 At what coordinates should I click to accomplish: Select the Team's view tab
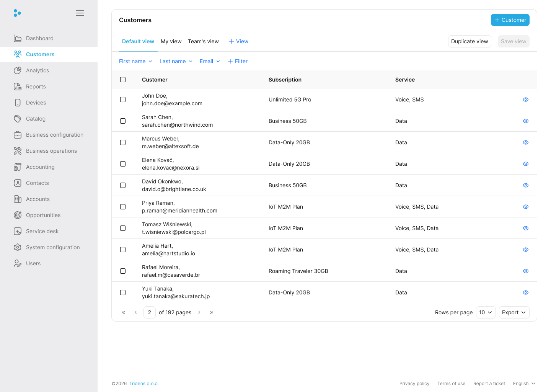(203, 41)
